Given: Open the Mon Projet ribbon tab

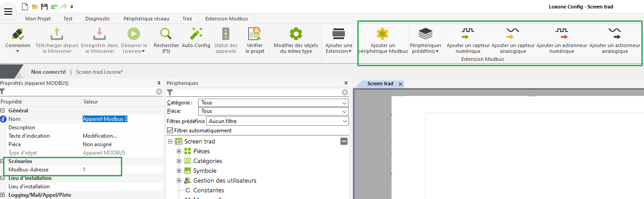Looking at the screenshot, I should tap(38, 19).
